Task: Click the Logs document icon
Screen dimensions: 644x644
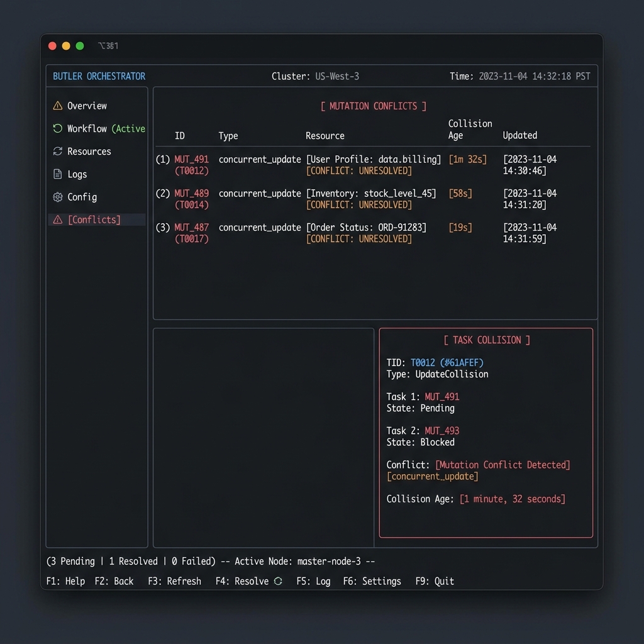Action: [x=58, y=174]
